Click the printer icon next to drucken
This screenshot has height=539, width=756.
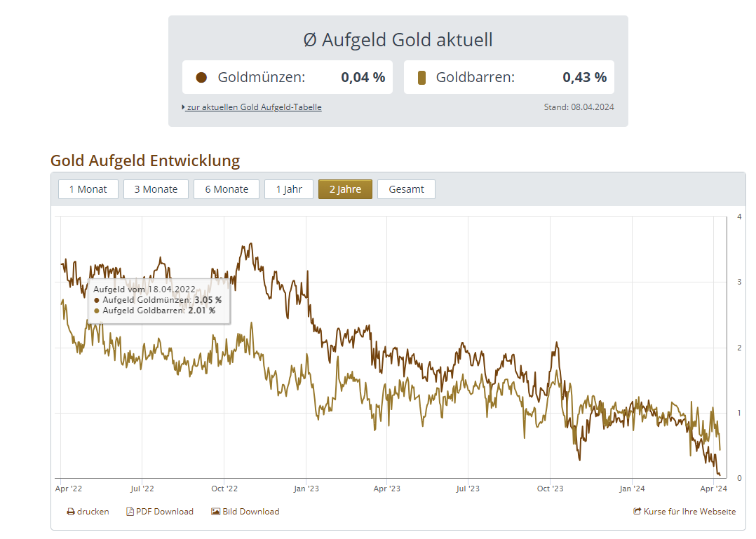coord(71,512)
